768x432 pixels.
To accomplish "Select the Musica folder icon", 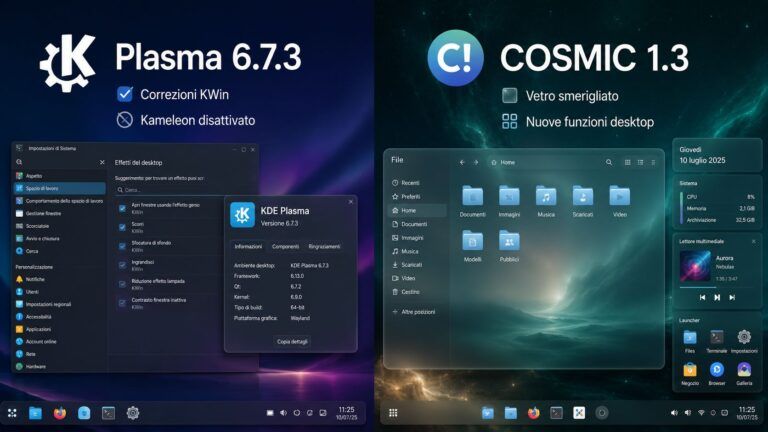I will (x=546, y=196).
